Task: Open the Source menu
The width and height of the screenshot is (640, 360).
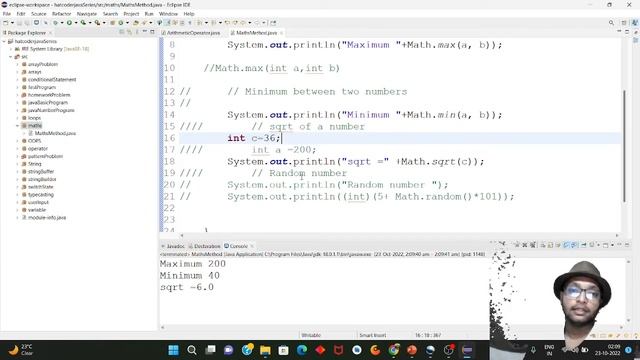Action: click(x=39, y=14)
